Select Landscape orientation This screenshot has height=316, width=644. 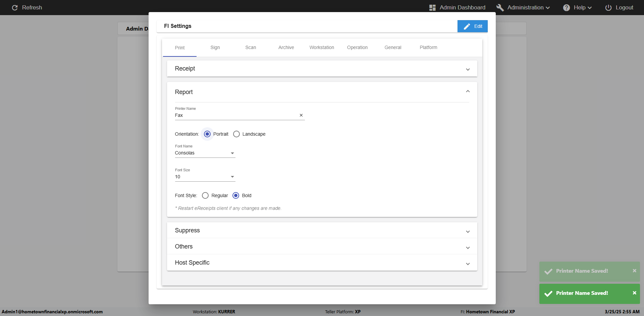pos(236,134)
